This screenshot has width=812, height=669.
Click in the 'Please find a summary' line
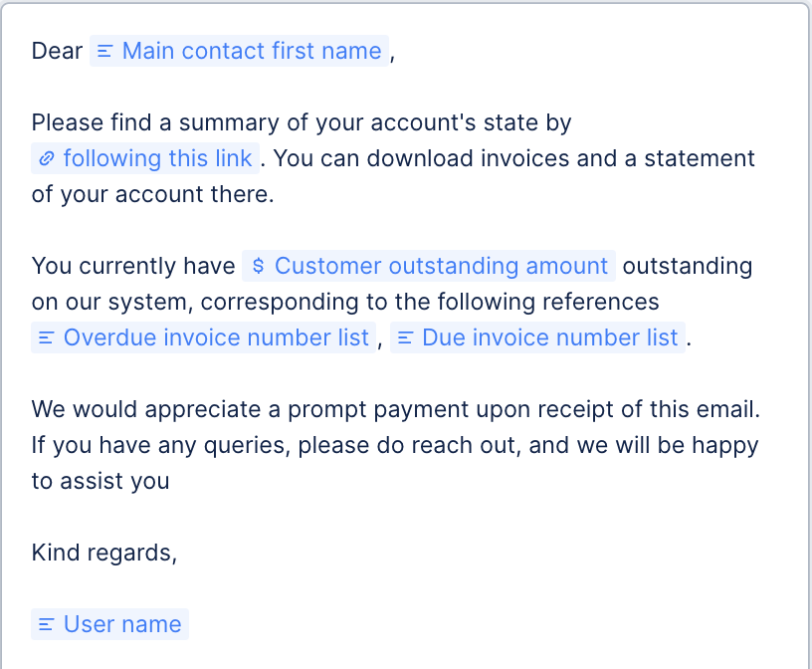coord(301,123)
